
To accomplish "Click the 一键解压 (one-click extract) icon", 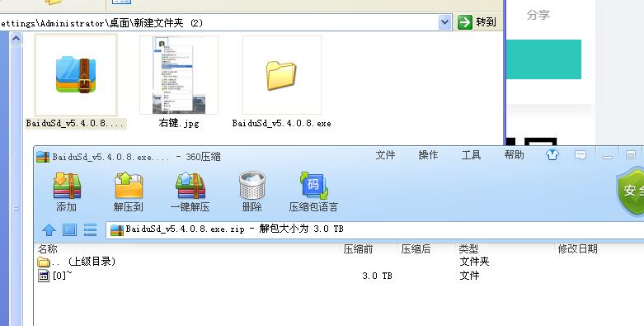I will pos(190,192).
